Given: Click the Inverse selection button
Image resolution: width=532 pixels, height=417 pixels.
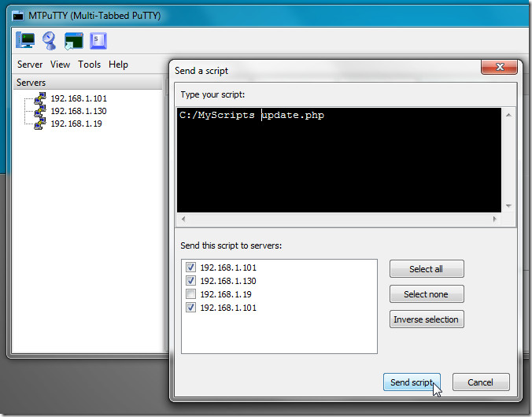Looking at the screenshot, I should 427,319.
